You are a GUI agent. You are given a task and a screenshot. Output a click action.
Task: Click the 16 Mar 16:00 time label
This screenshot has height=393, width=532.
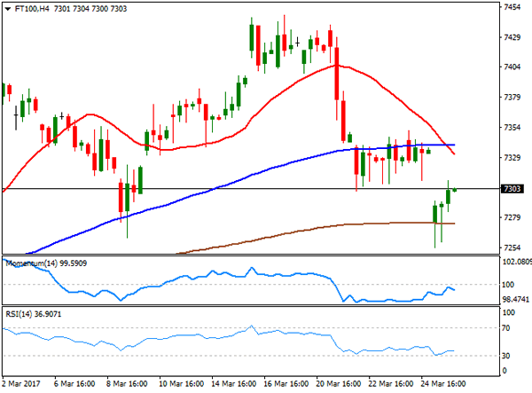tap(286, 384)
